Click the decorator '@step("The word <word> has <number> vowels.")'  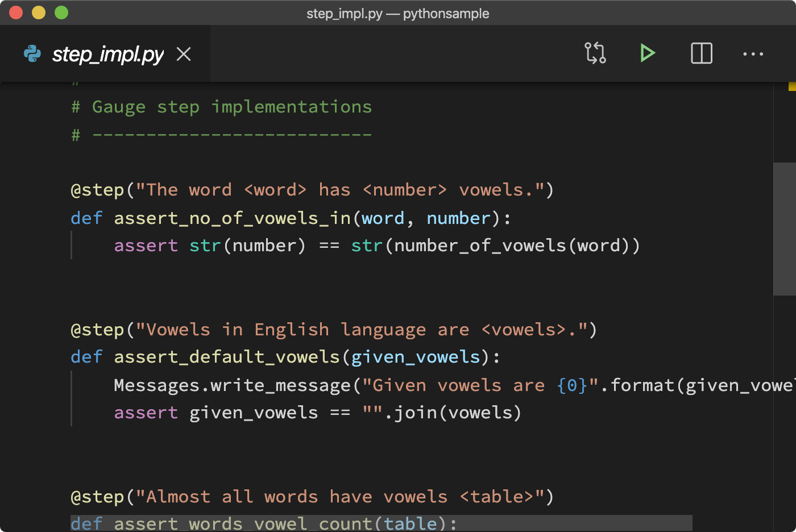(312, 190)
